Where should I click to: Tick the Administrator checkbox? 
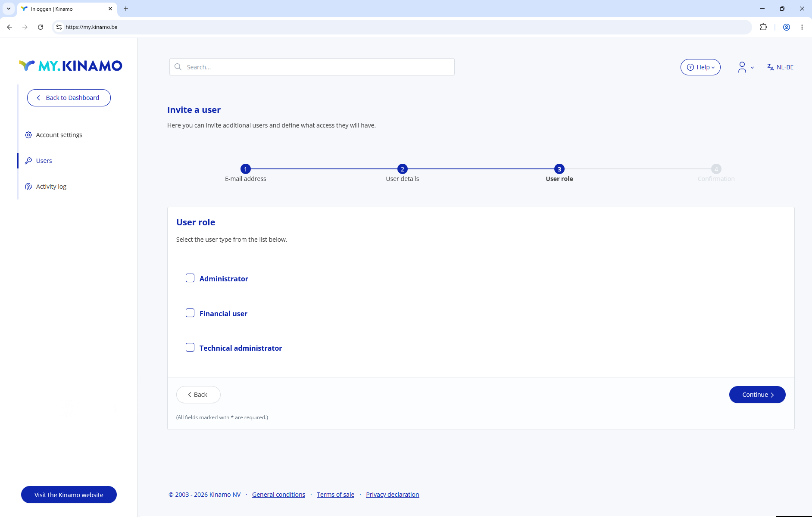tap(190, 278)
